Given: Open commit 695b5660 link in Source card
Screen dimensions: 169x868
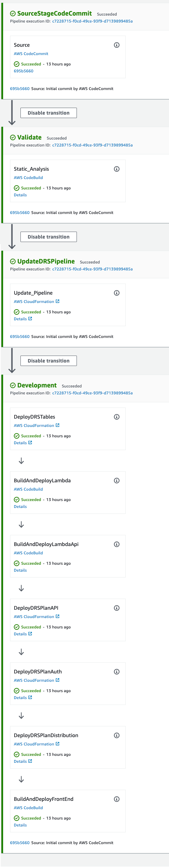Looking at the screenshot, I should pyautogui.click(x=24, y=71).
